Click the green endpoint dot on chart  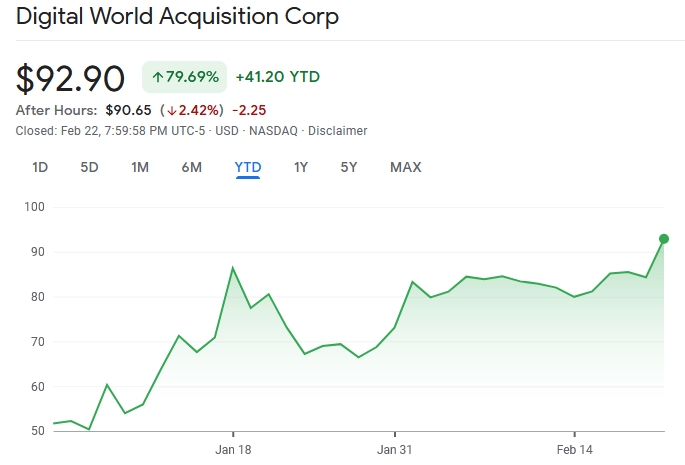(663, 239)
